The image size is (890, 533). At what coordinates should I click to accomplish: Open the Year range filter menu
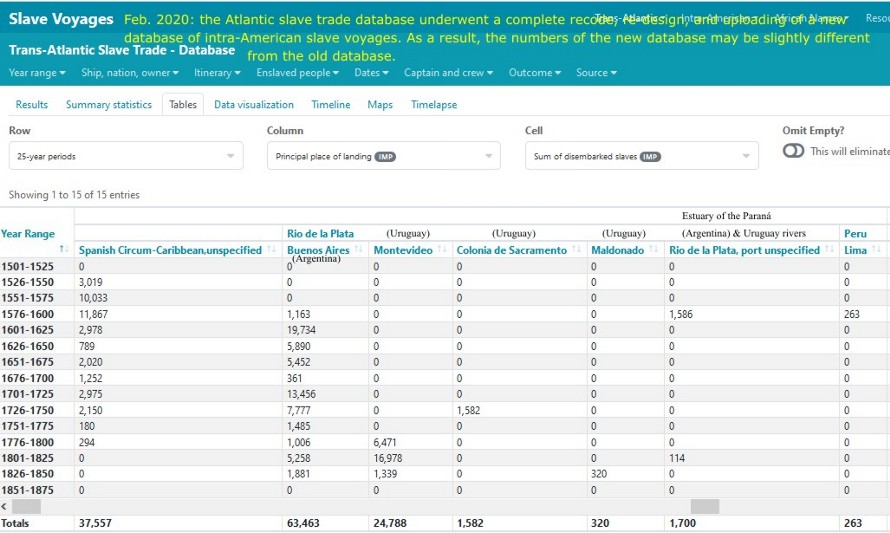[37, 73]
